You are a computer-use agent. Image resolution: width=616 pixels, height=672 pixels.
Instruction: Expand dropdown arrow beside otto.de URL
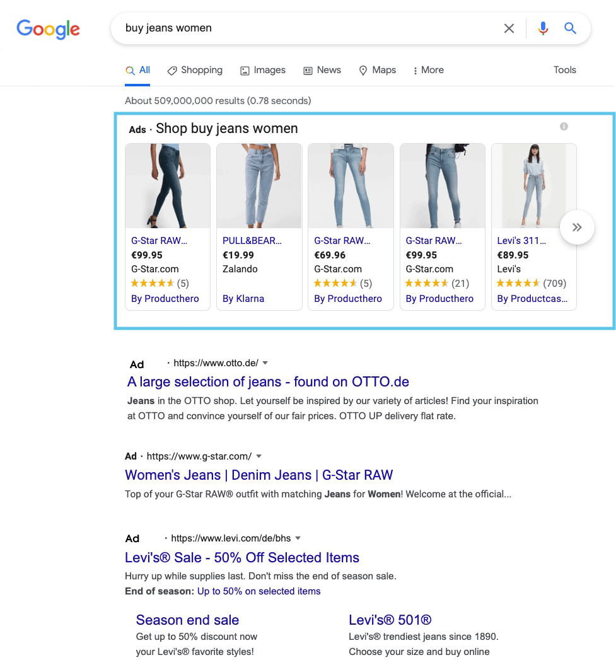[x=265, y=363]
